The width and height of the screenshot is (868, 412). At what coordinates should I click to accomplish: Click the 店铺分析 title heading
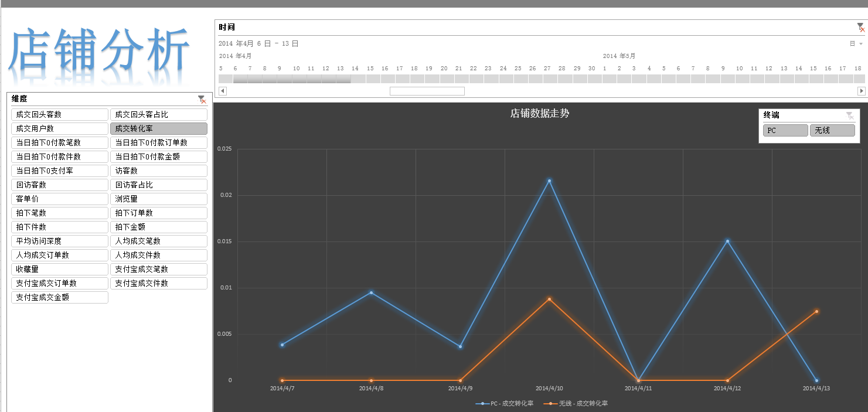point(100,49)
